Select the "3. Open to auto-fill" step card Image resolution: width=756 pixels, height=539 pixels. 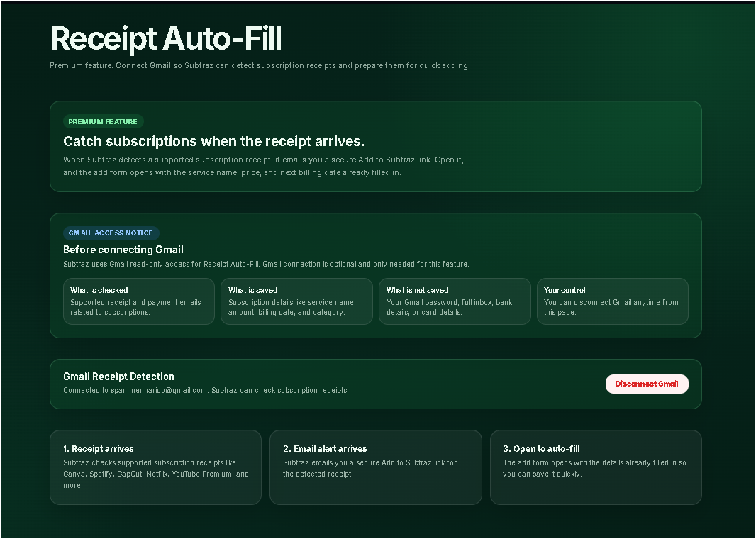[x=596, y=467]
